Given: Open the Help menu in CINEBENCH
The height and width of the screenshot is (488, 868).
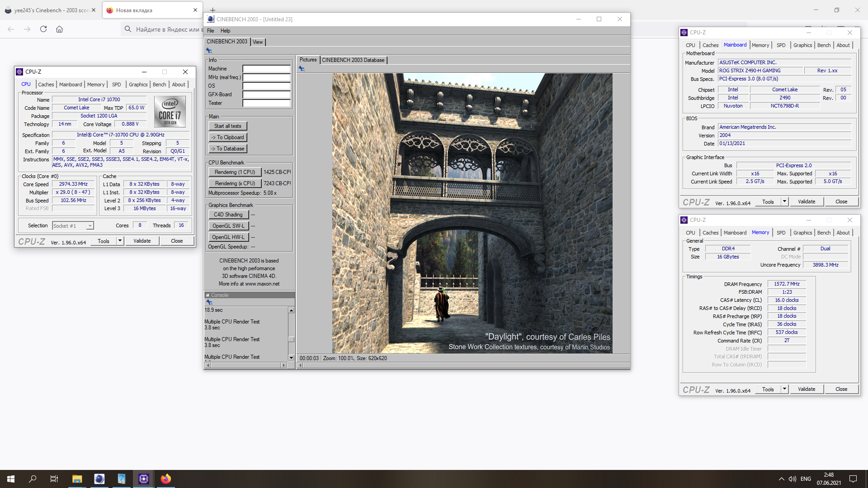Looking at the screenshot, I should coord(225,31).
